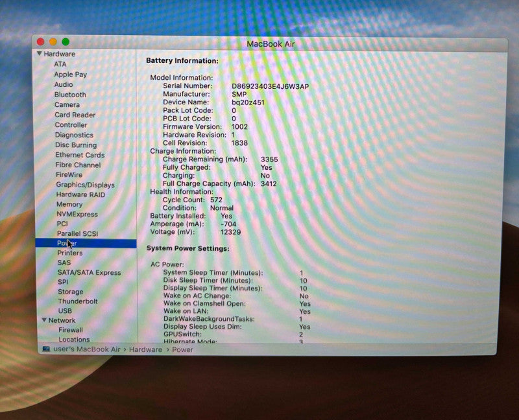Open the SPI entry
This screenshot has width=519, height=420.
(63, 282)
